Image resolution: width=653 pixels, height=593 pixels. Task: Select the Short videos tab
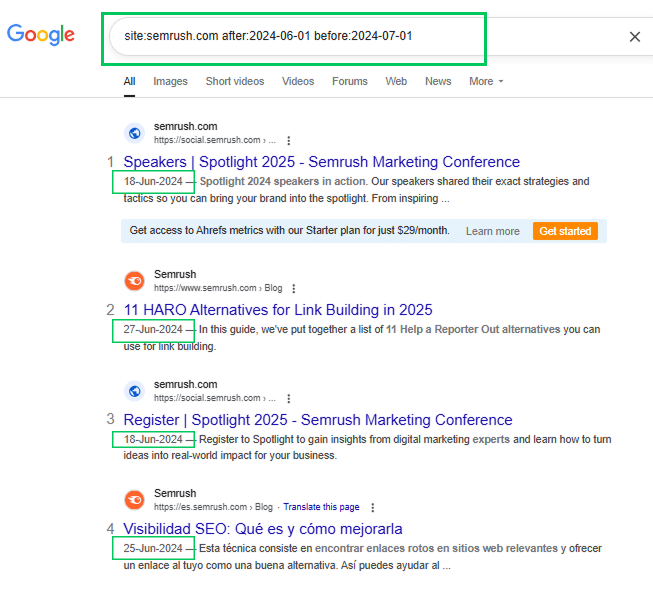[x=235, y=81]
